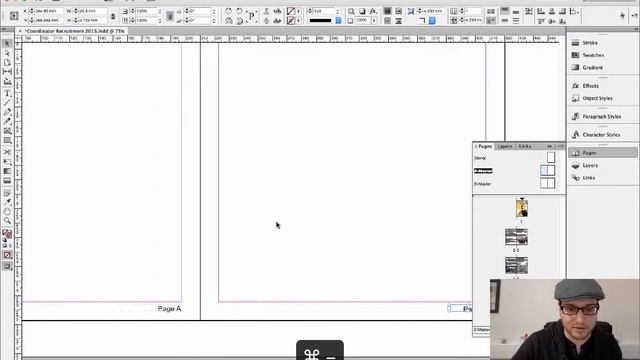Select the Line tool

(x=7, y=102)
